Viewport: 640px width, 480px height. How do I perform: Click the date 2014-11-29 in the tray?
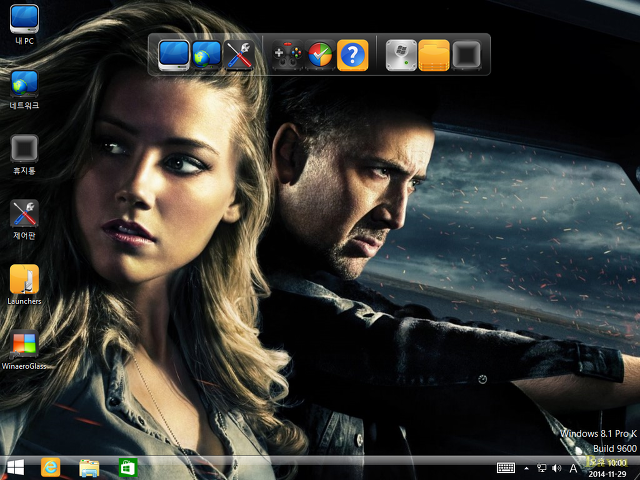click(607, 474)
